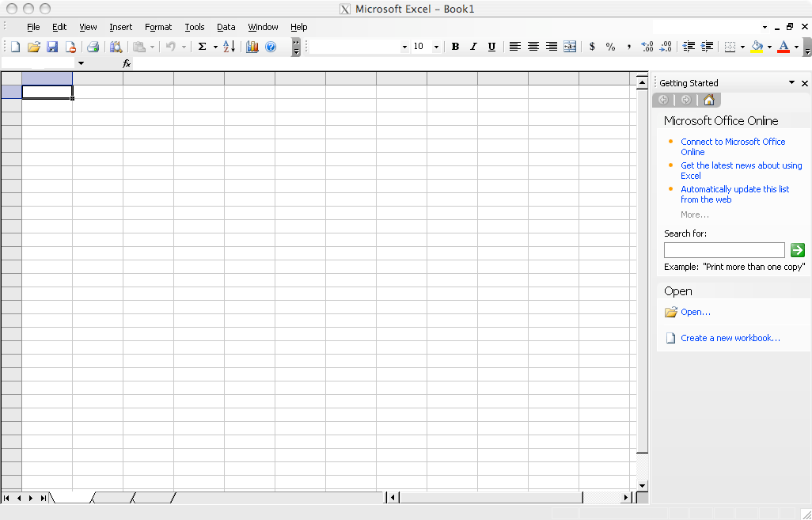Toggle Center alignment
The height and width of the screenshot is (520, 812).
pyautogui.click(x=533, y=47)
